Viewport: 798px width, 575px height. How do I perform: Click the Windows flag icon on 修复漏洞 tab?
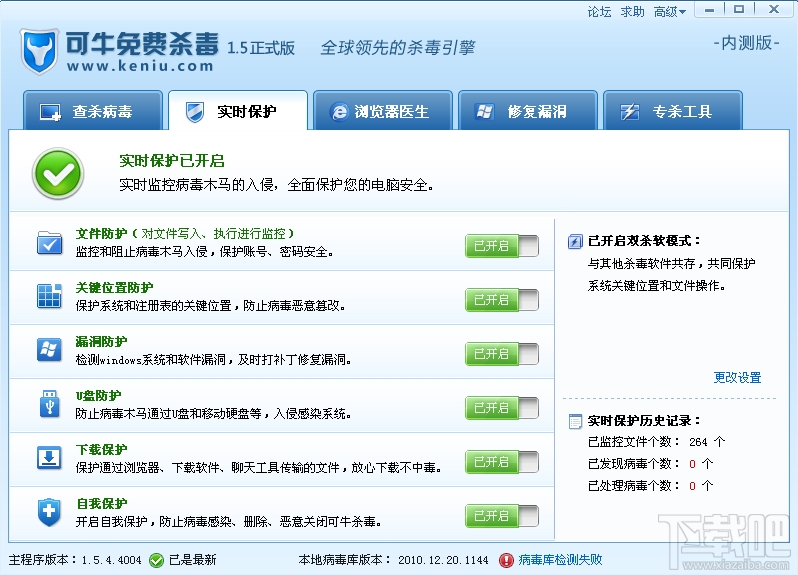click(484, 111)
